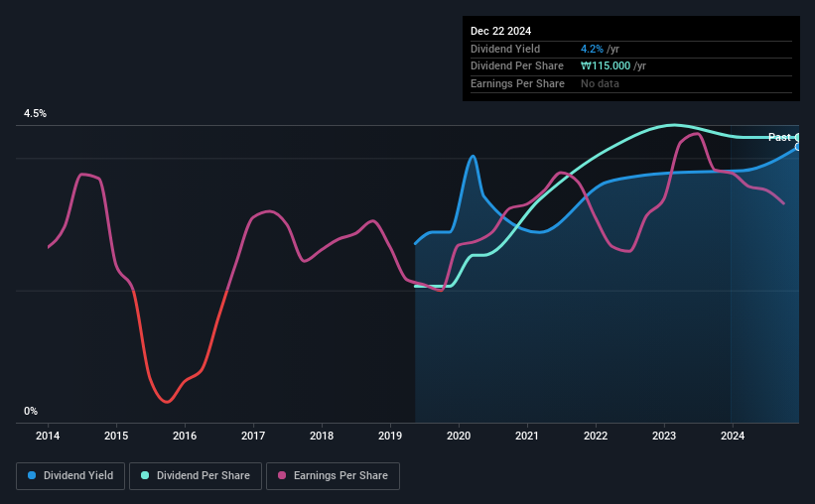Viewport: 815px width, 504px height.
Task: Click the 2015 x-axis label
Action: pos(116,436)
